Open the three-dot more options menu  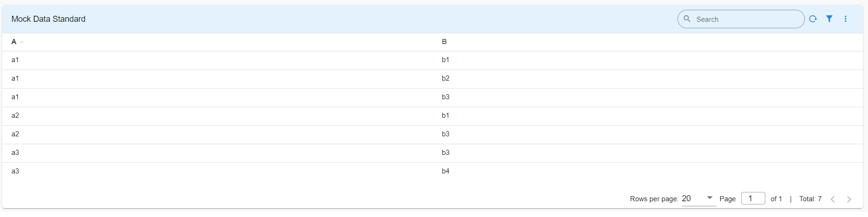tap(845, 19)
